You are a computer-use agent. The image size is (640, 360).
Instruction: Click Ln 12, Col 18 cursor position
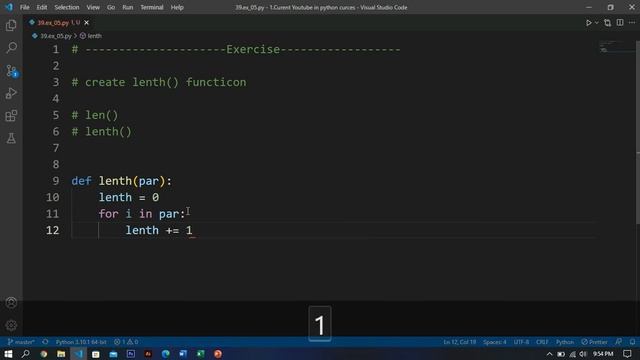pos(460,342)
